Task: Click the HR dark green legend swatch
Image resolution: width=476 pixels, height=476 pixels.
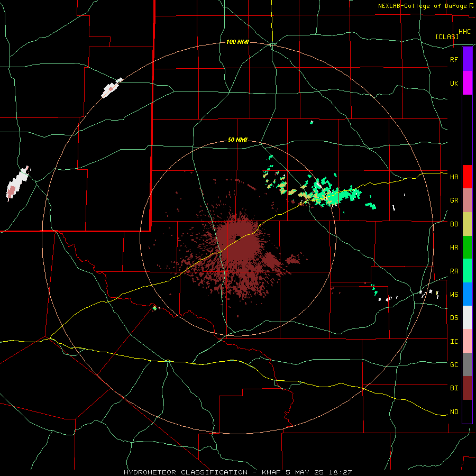Action: (467, 248)
